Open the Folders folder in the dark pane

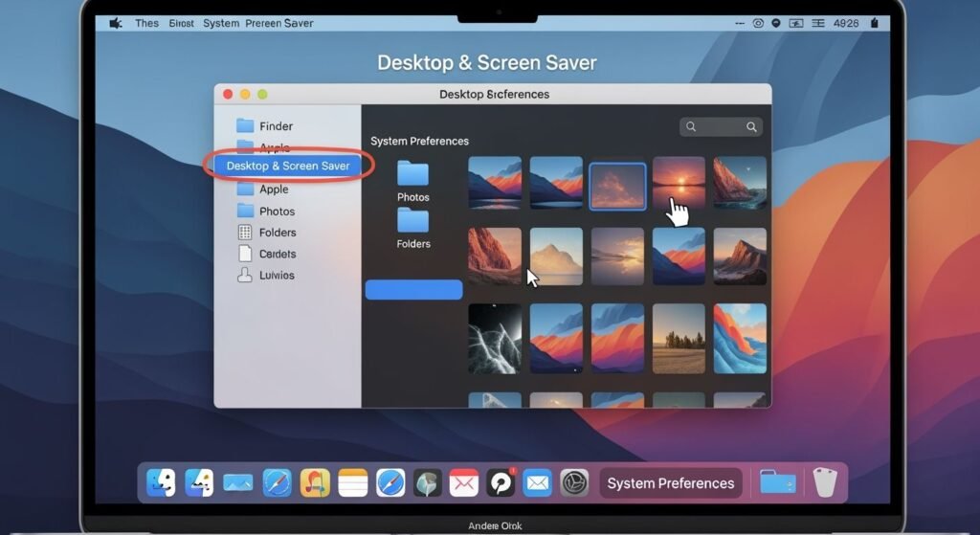413,228
